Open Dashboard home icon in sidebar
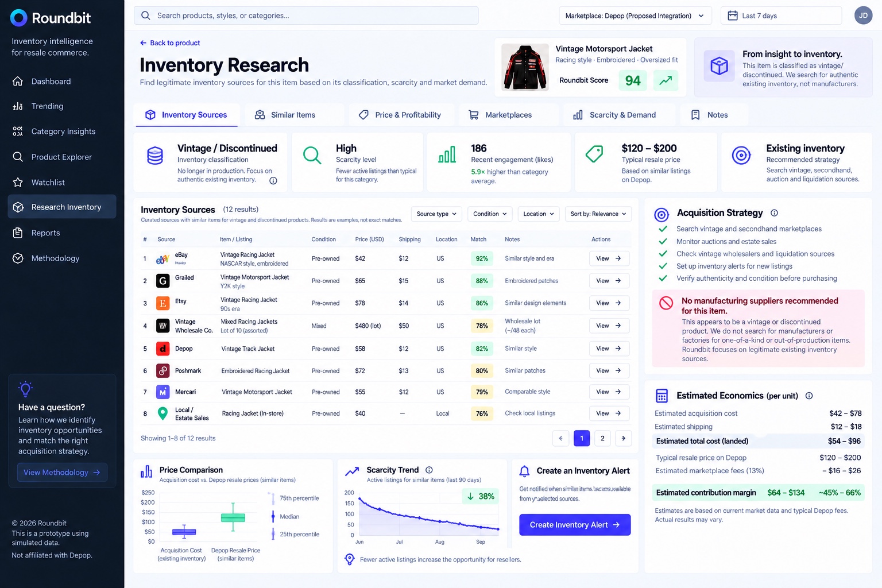Image resolution: width=882 pixels, height=588 pixels. click(x=18, y=81)
